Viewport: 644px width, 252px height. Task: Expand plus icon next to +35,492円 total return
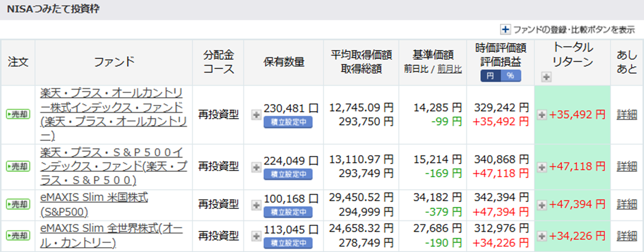(543, 115)
